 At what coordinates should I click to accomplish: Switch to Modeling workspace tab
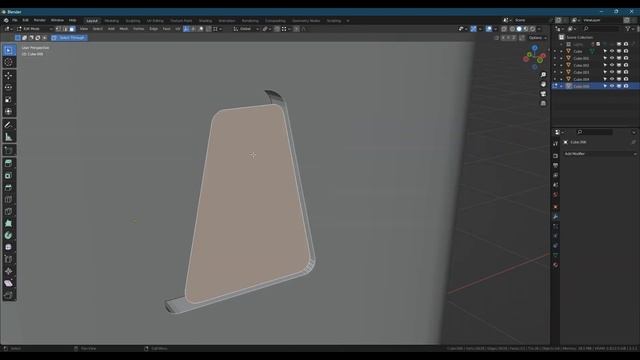click(111, 20)
